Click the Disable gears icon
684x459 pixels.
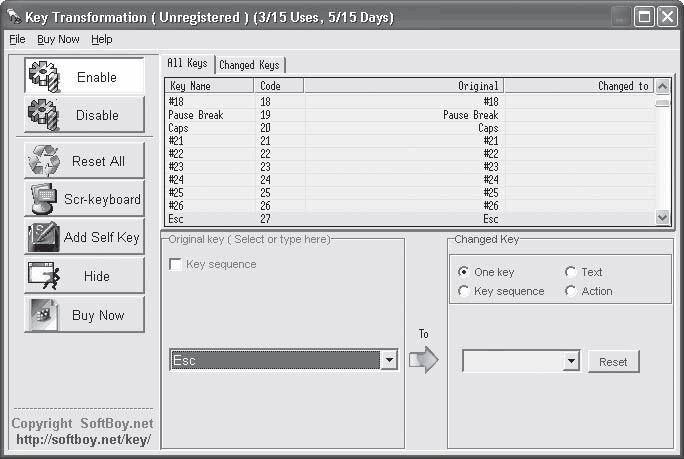pos(44,115)
